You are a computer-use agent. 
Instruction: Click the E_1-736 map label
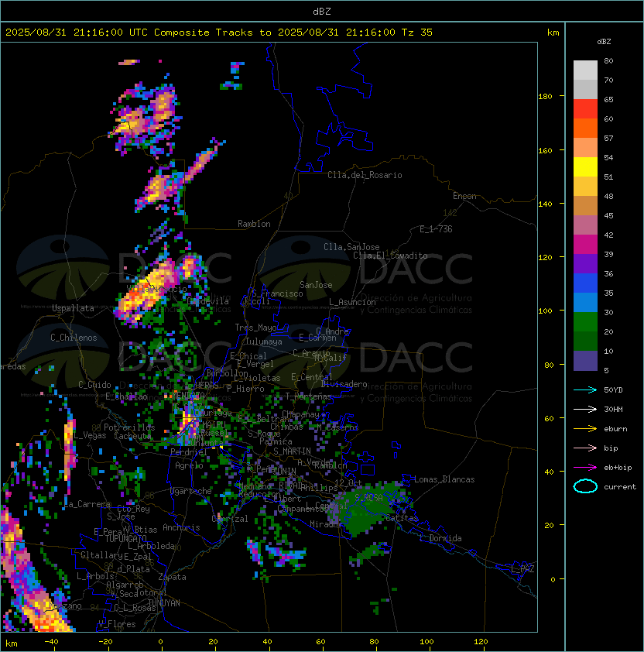click(436, 229)
